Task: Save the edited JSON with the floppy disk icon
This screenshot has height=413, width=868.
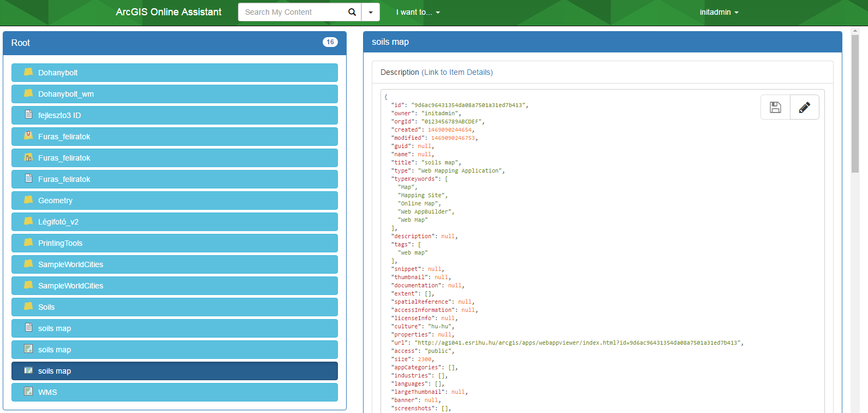Action: pyautogui.click(x=775, y=107)
